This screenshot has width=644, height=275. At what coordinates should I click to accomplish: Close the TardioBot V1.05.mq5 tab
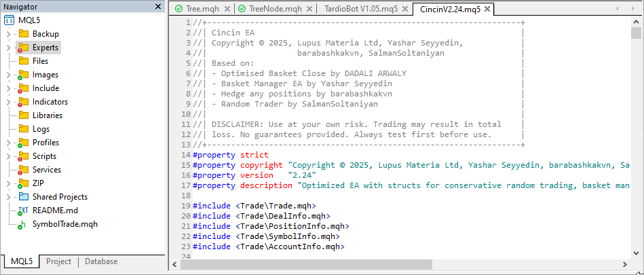coord(404,9)
